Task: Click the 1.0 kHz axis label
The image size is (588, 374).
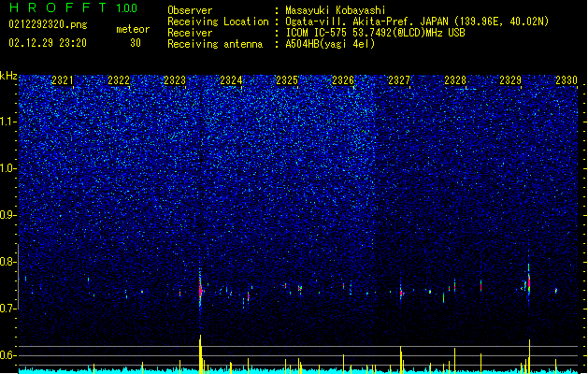Action: point(8,168)
